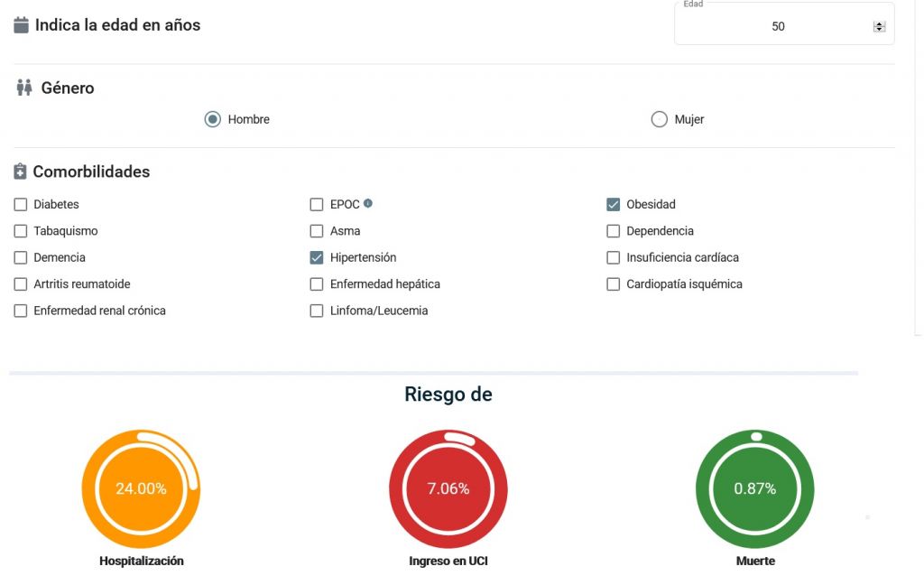Image resolution: width=924 pixels, height=585 pixels.
Task: Click the clipboard icon beside Comorbilidades
Action: pyautogui.click(x=21, y=172)
